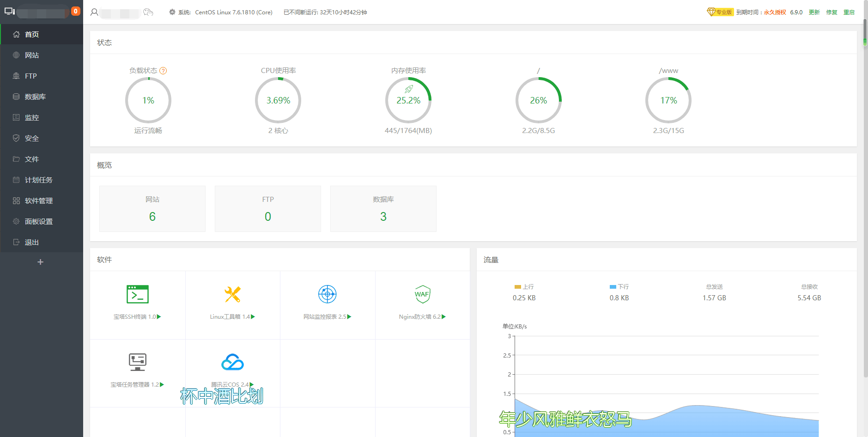Screen dimensions: 868x437
Task: Click the 宝塔任务管理器 1.2 label
Action: coord(137,385)
